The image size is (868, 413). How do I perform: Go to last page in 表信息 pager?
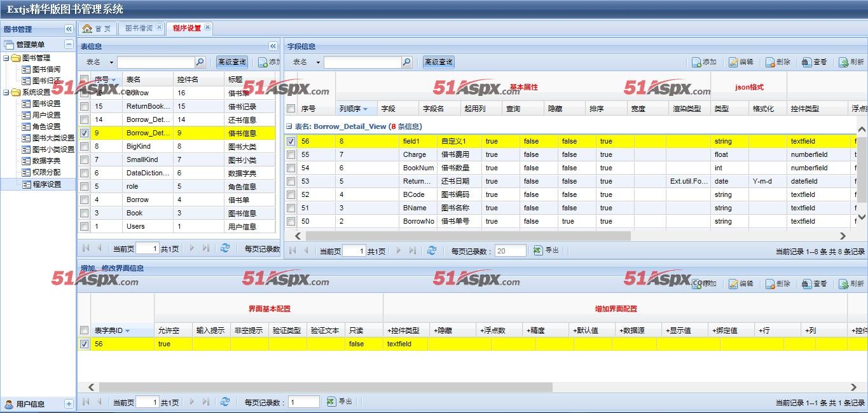pyautogui.click(x=206, y=248)
